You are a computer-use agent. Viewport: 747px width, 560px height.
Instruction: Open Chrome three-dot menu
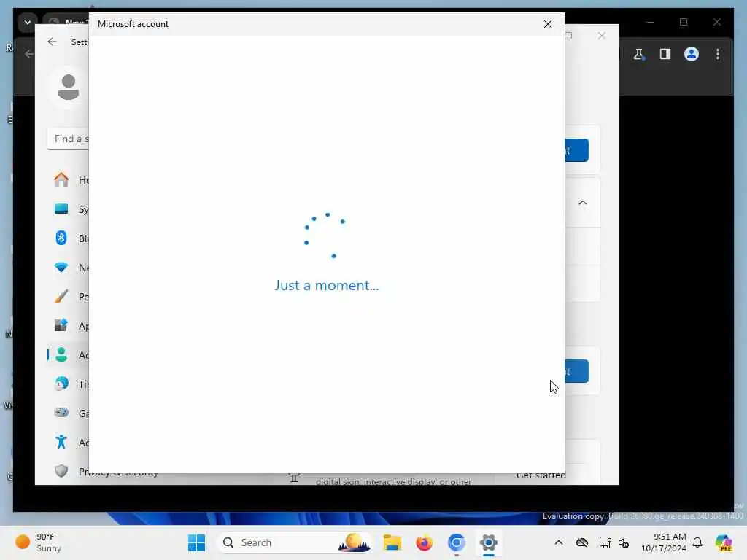click(718, 54)
